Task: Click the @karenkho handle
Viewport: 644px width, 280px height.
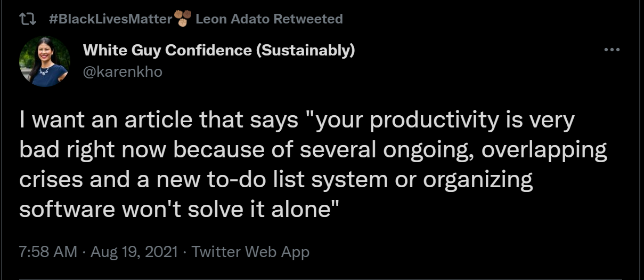Action: [123, 71]
